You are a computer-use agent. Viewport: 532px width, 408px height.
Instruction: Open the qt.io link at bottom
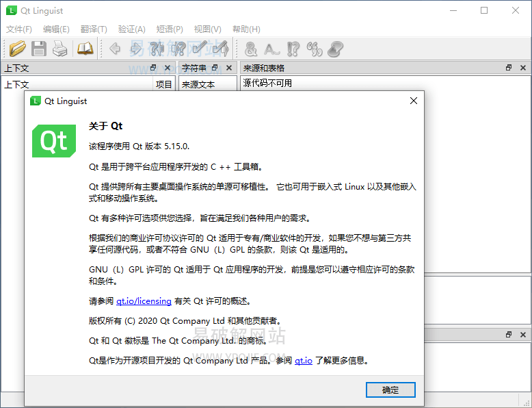(304, 360)
